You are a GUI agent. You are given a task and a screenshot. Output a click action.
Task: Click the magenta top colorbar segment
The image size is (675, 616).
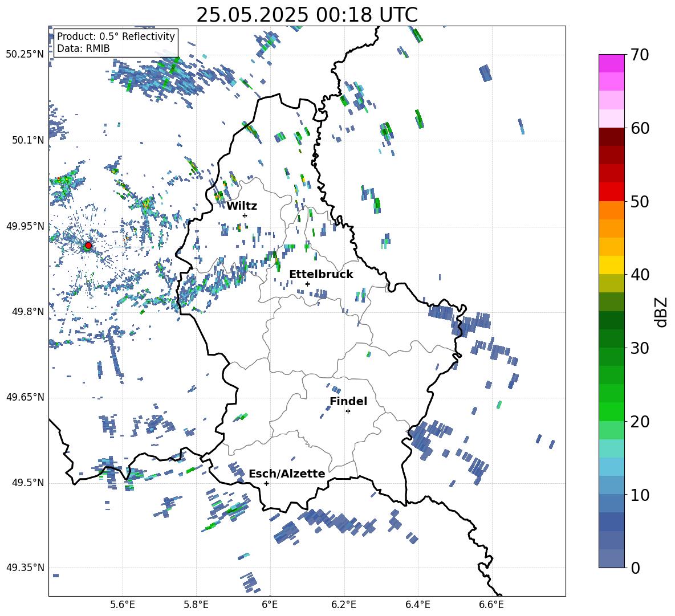[x=611, y=63]
